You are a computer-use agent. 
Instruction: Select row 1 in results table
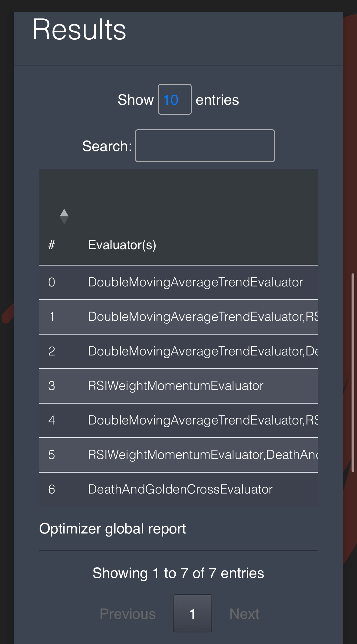(x=202, y=317)
